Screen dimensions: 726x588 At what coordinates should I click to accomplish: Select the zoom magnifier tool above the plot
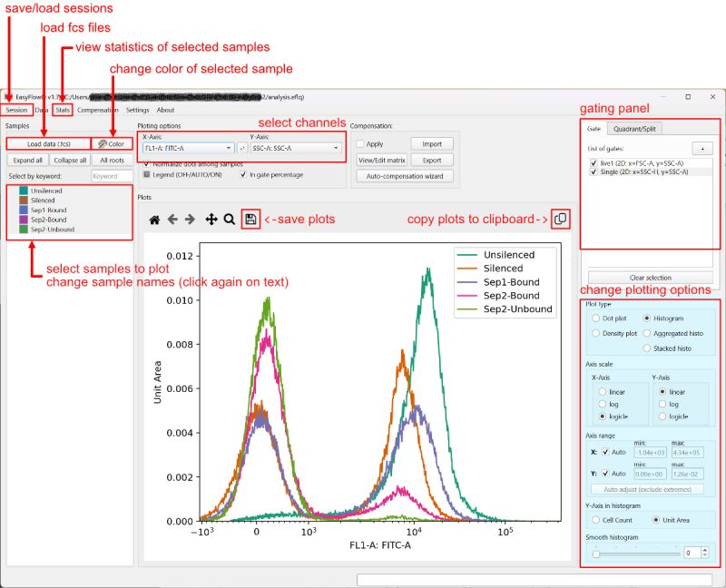click(229, 219)
